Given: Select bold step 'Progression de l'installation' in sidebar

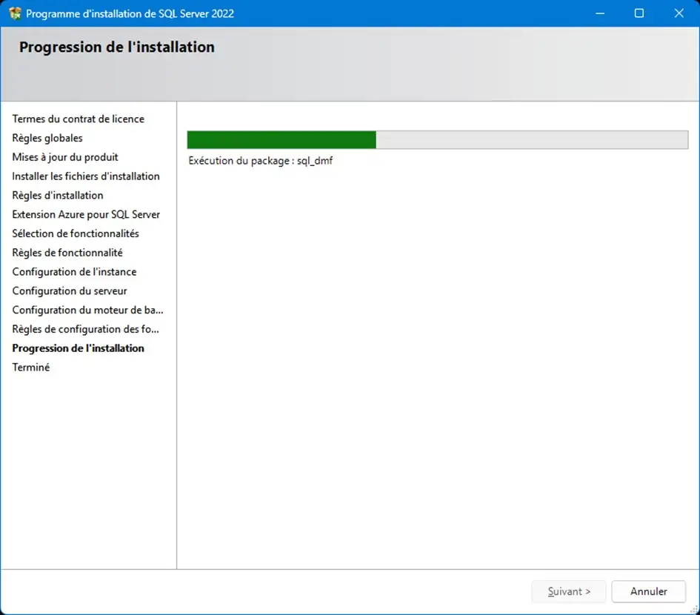Looking at the screenshot, I should click(x=78, y=348).
